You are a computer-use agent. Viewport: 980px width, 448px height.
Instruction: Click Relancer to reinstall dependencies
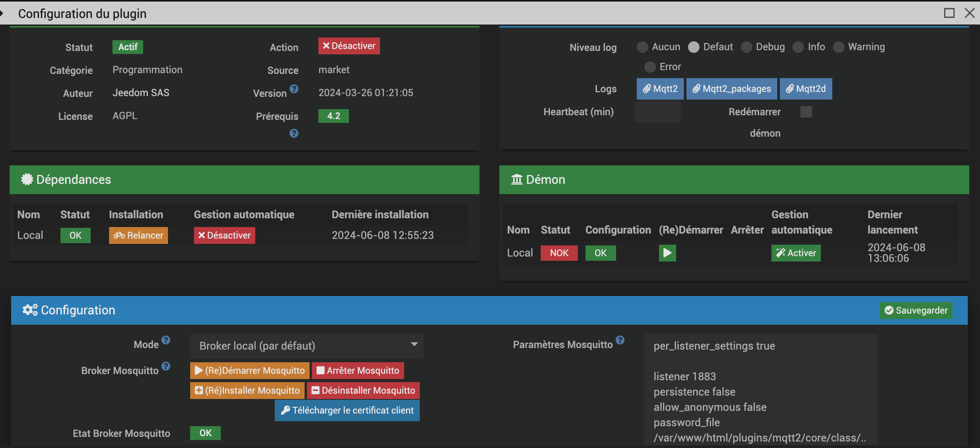click(138, 235)
